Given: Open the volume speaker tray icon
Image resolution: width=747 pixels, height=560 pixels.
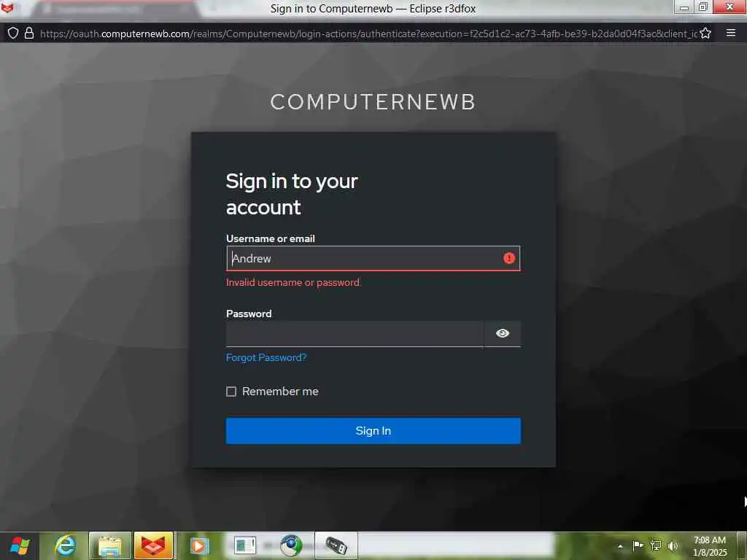Looking at the screenshot, I should point(673,545).
